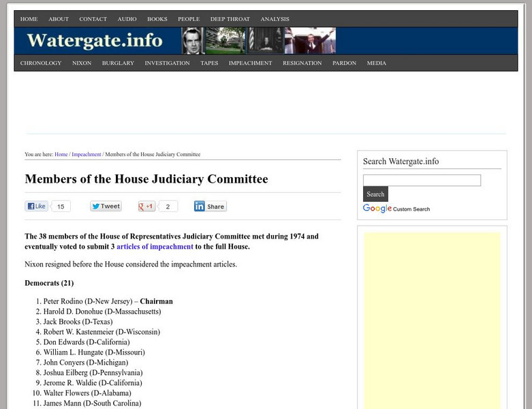Click the Nixon portrait thumbnail in the header
This screenshot has width=532, height=409.
[x=193, y=41]
